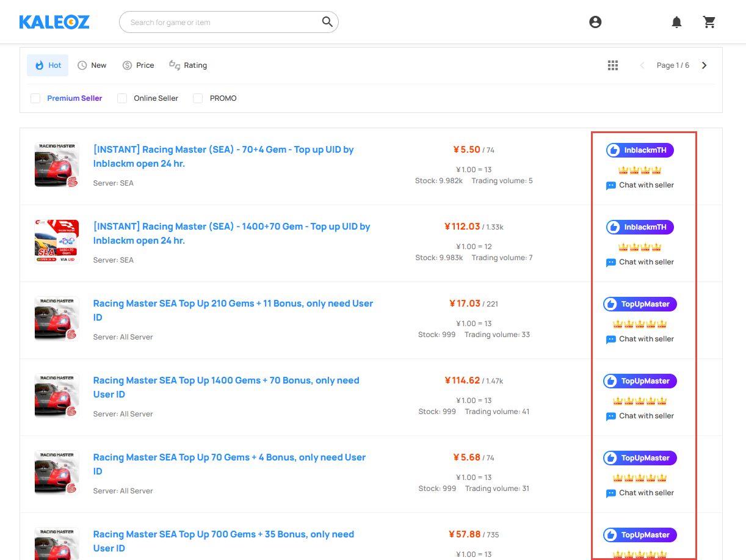
Task: Click price ¥5.68
Action: [466, 457]
